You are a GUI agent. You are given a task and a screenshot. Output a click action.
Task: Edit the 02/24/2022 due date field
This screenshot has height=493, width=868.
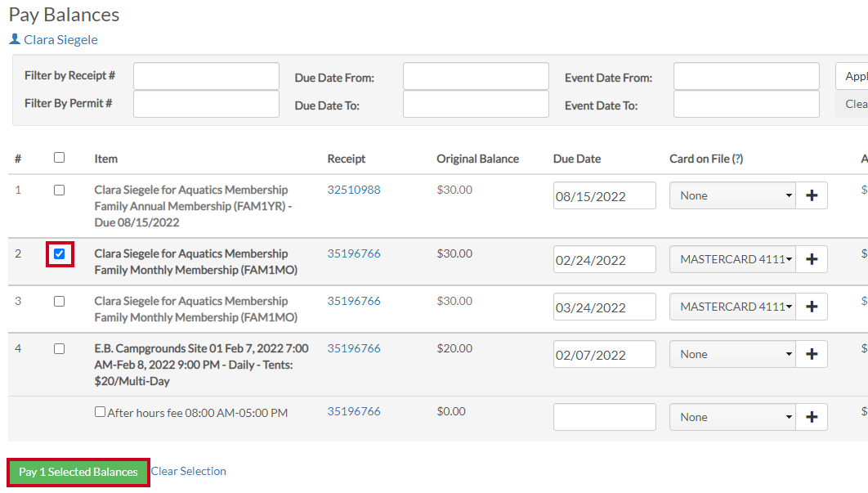605,259
